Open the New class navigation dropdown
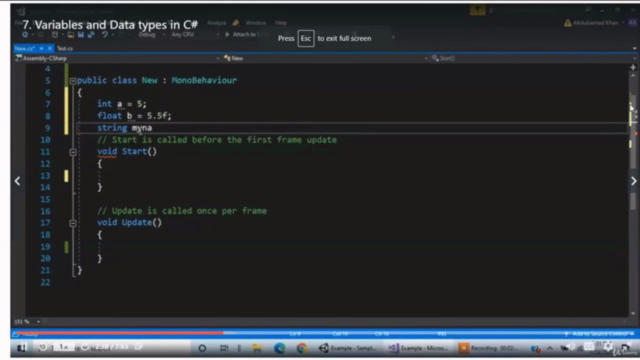Screen dimensions: 640x360 tap(325, 58)
